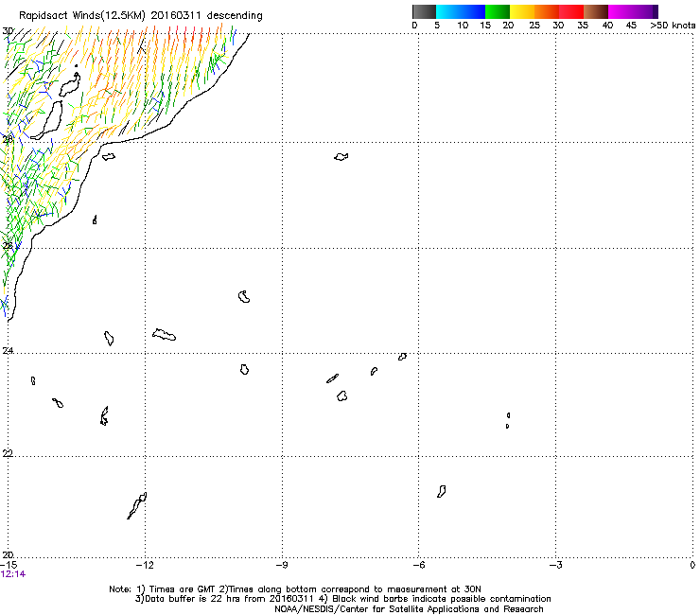Click the '>50 knots' legend label

click(673, 26)
